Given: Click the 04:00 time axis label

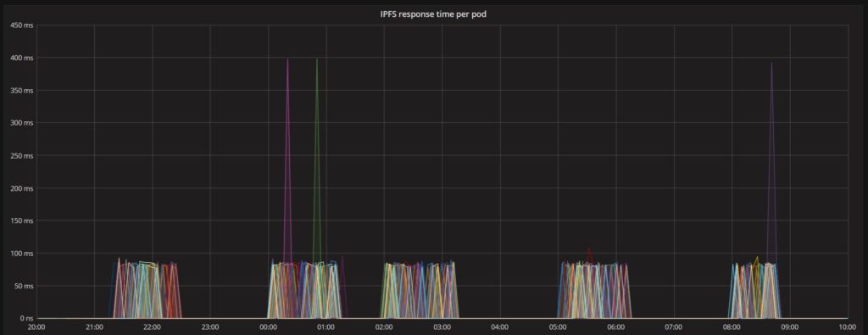Looking at the screenshot, I should tap(500, 327).
